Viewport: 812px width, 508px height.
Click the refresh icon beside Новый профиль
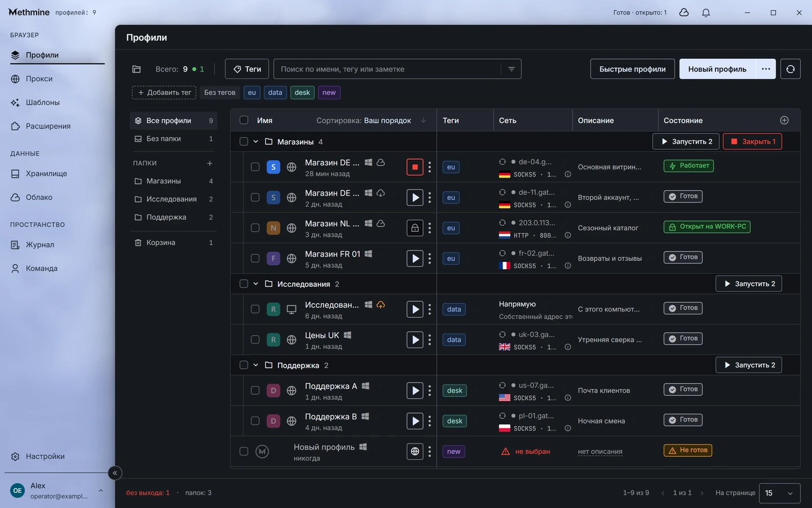[791, 69]
